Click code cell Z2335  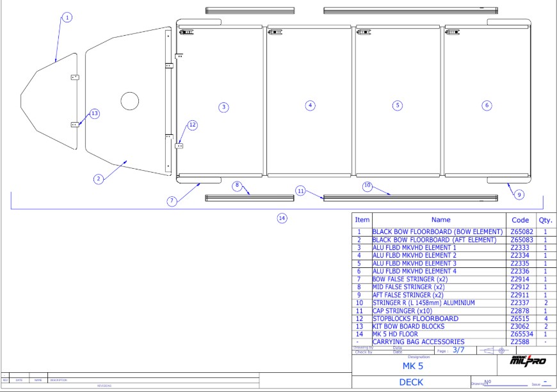(x=520, y=263)
